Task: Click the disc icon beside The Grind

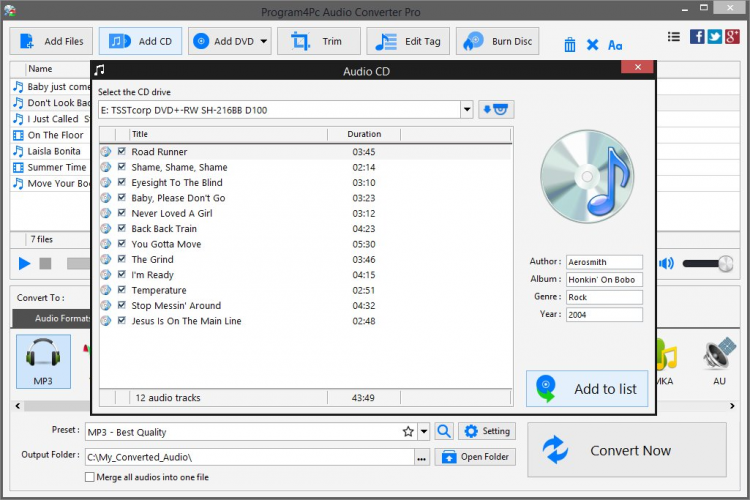Action: (106, 259)
